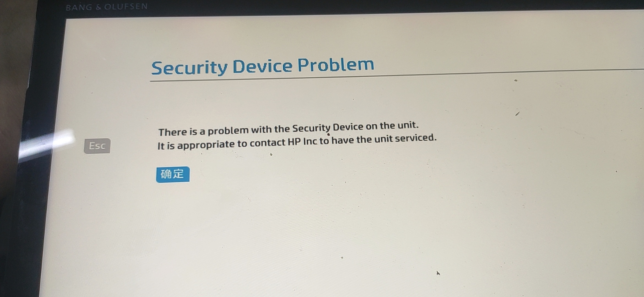Click the word OLUFSEN on the bezel
The image size is (644, 297).
click(x=126, y=7)
